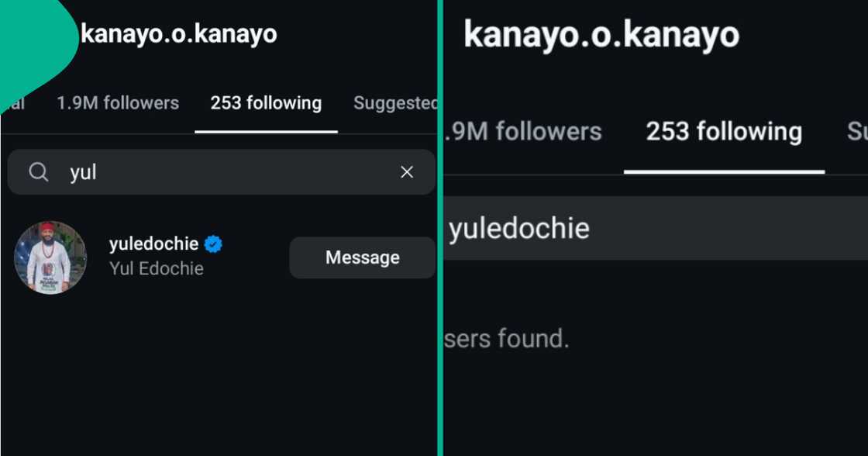Image resolution: width=868 pixels, height=456 pixels.
Task: Open the Suggested tab
Action: (x=395, y=103)
